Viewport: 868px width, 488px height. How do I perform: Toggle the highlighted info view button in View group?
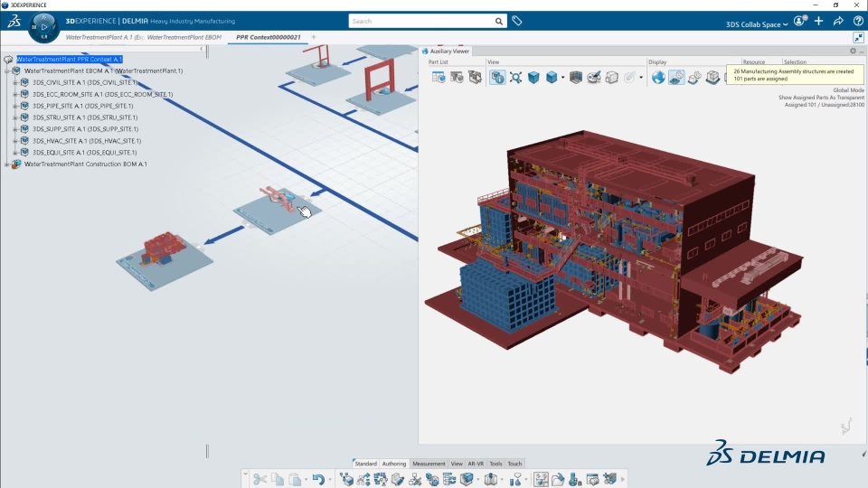pyautogui.click(x=497, y=78)
